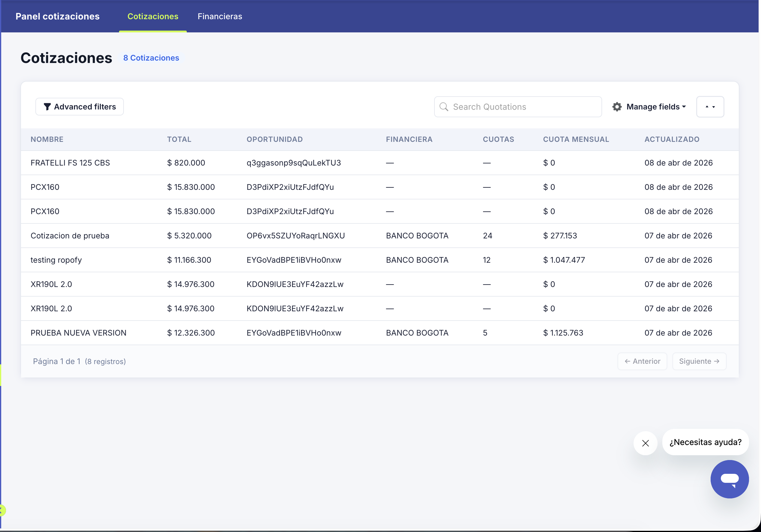Viewport: 761px width, 532px height.
Task: Click the magnifier search icon
Action: [444, 107]
